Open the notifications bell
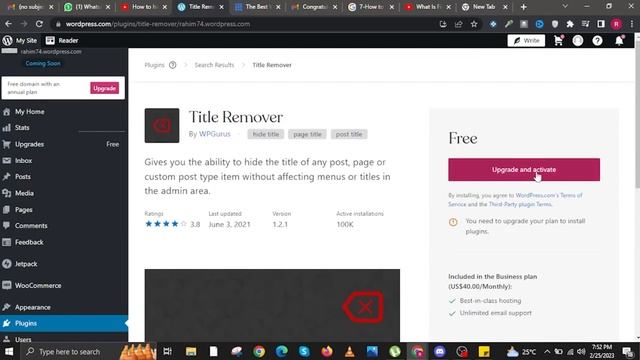Screen dimensions: 640x360 619,40
